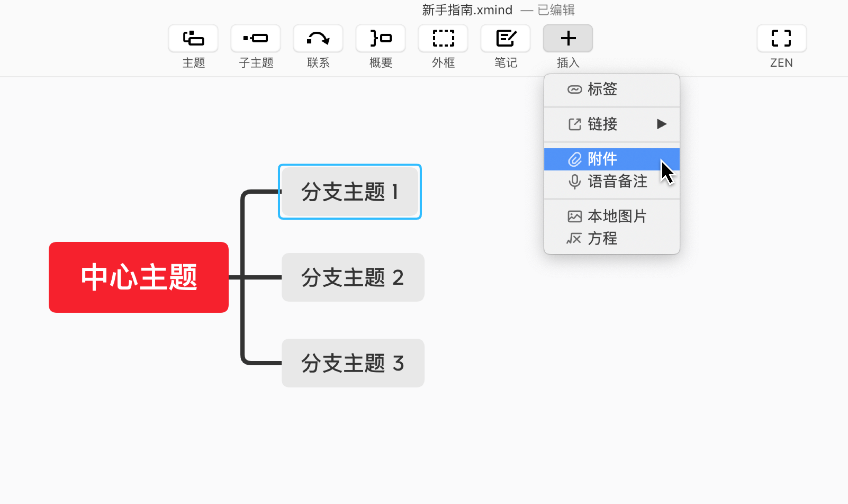Open notes with the 笔记 icon
The width and height of the screenshot is (848, 504).
click(506, 38)
